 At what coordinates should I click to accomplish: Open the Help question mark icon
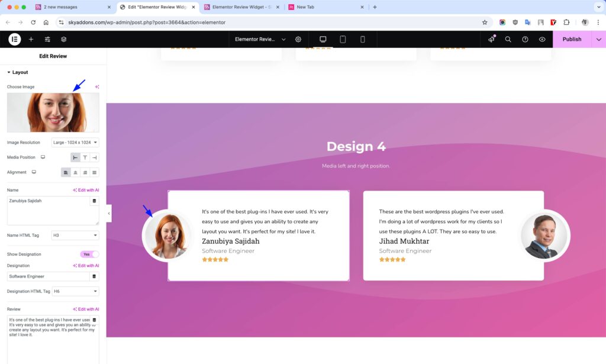[x=525, y=39]
